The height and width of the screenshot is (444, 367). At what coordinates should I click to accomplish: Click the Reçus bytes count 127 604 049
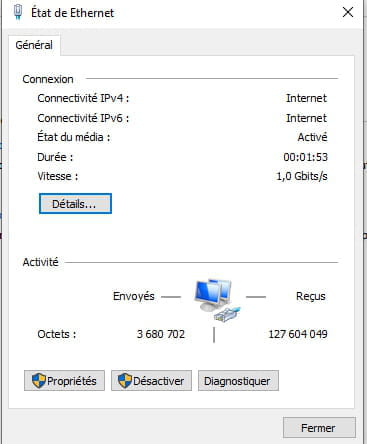[x=298, y=334]
